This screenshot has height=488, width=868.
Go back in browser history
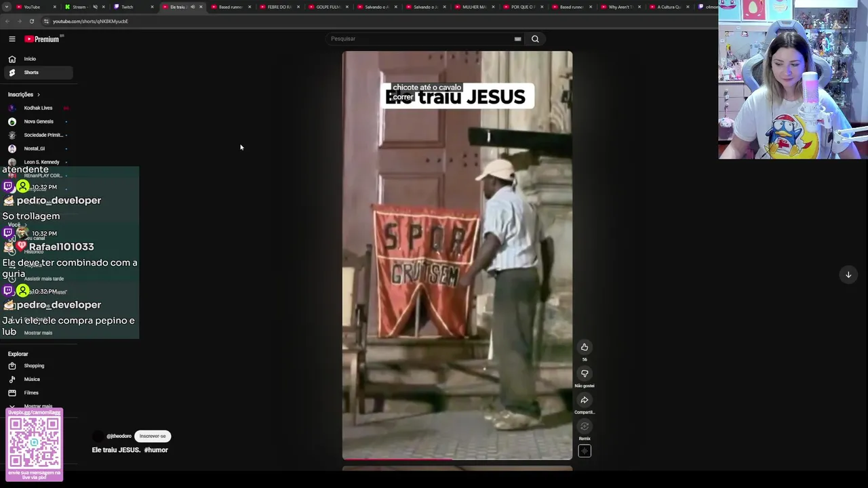tap(7, 21)
